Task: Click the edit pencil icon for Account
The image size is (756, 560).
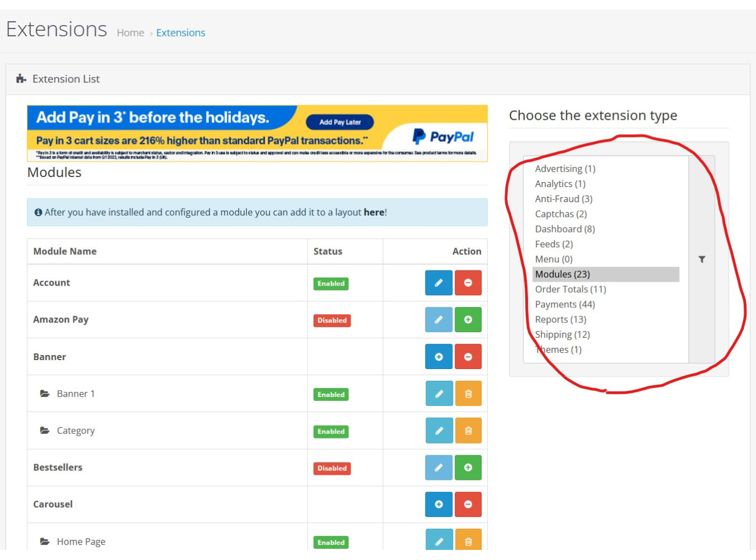Action: click(x=438, y=283)
